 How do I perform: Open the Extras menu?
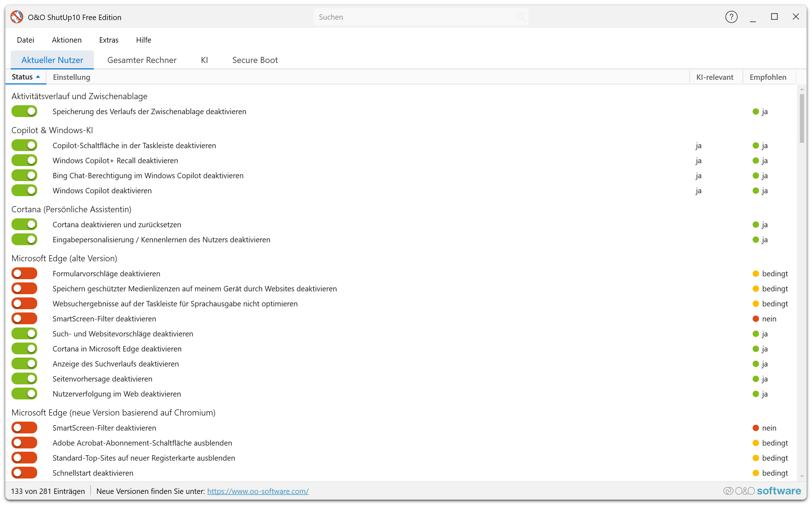(109, 40)
